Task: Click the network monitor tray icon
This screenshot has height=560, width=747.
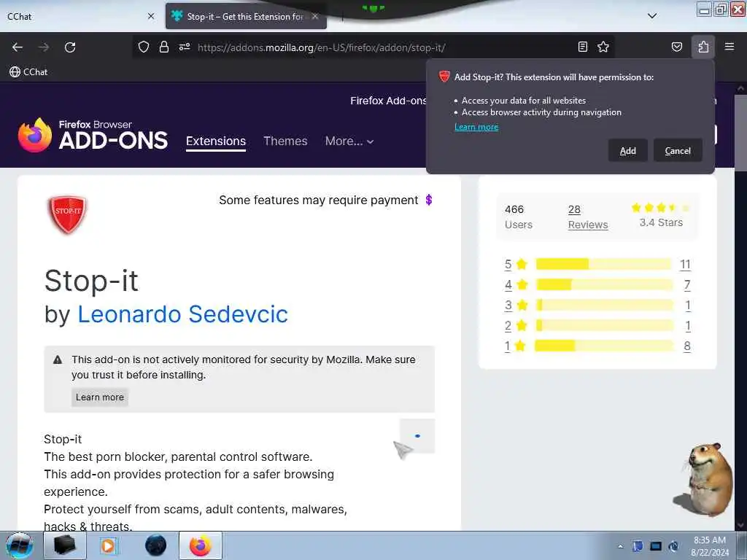Action: (x=656, y=547)
